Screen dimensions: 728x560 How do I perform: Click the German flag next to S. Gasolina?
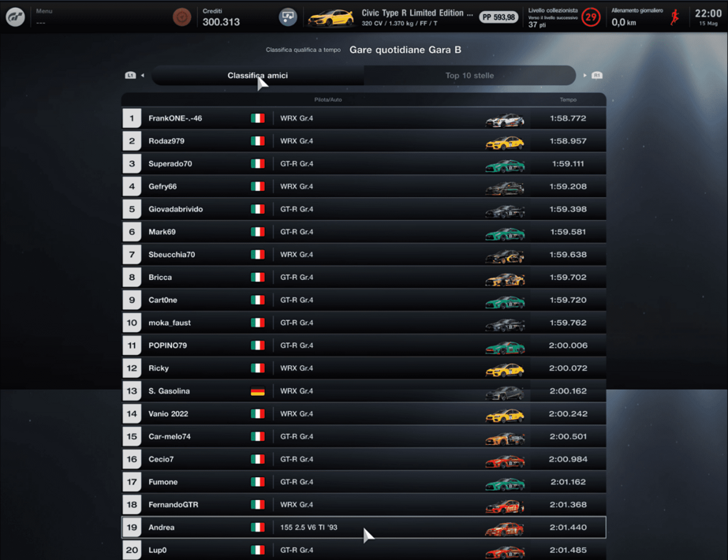[258, 391]
